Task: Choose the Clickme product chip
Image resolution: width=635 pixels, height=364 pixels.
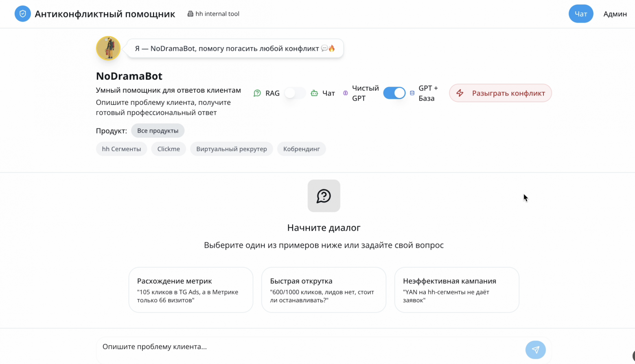Action: [169, 149]
